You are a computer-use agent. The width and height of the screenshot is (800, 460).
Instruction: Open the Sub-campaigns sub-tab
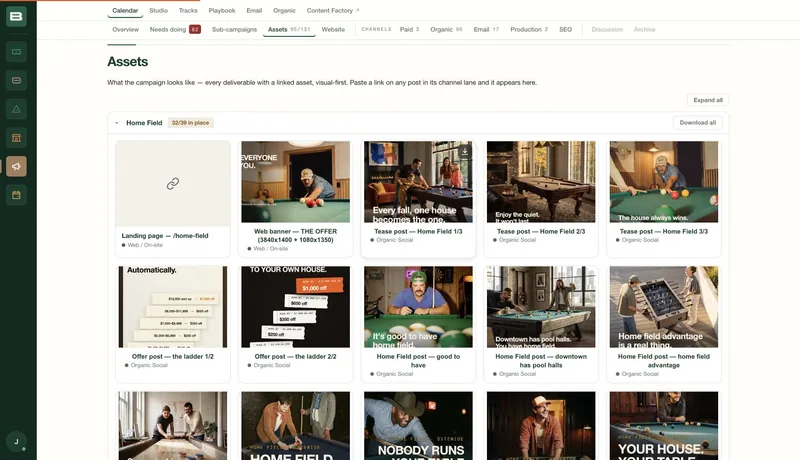coord(234,30)
